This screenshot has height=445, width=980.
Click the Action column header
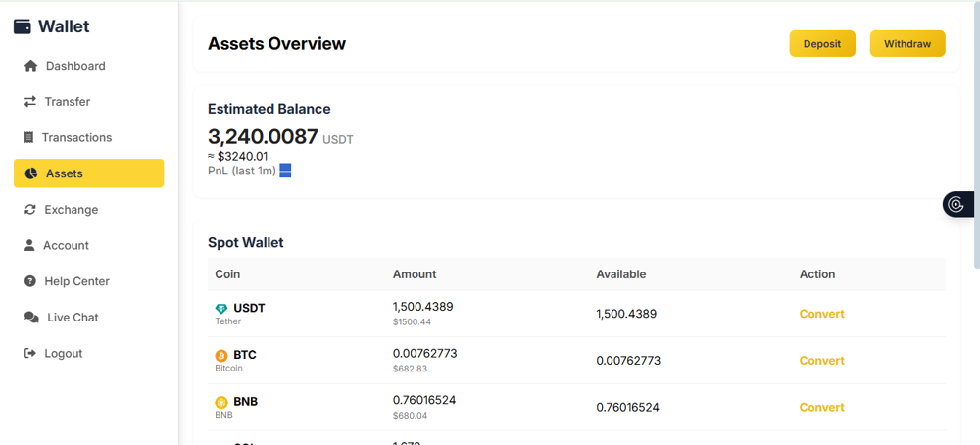tap(817, 274)
